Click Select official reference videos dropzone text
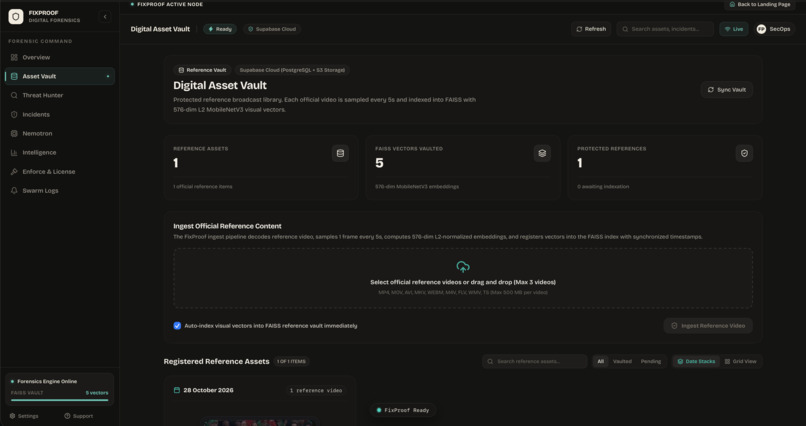Image resolution: width=806 pixels, height=426 pixels. 463,282
